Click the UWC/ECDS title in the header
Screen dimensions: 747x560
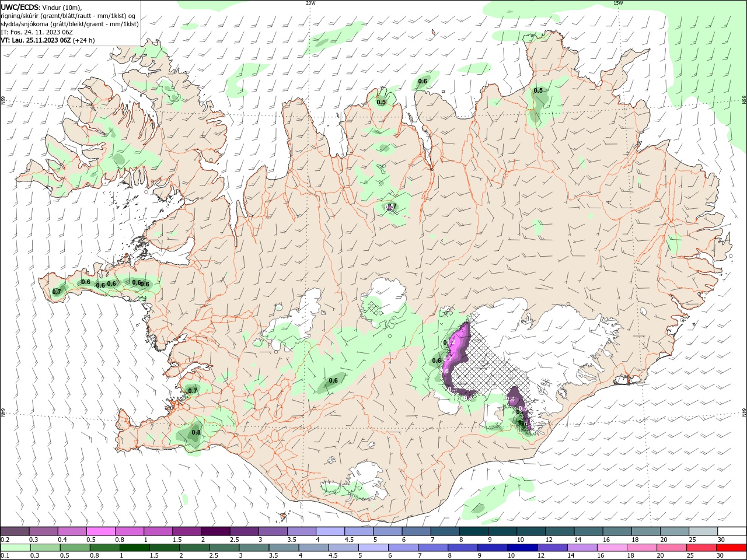click(20, 7)
